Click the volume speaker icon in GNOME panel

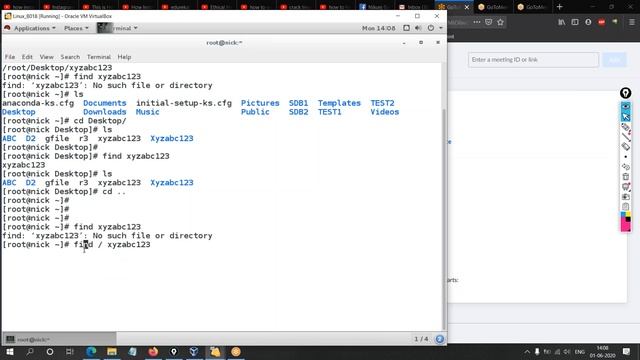[x=418, y=28]
